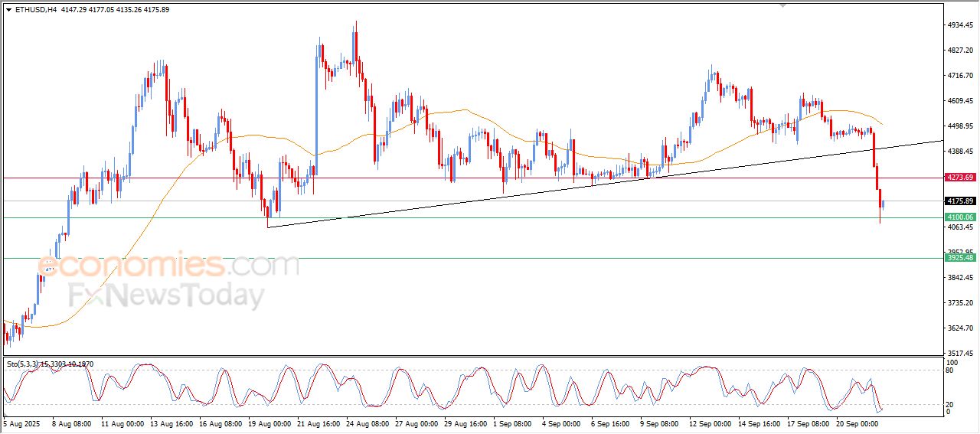Click the 11 Aug 00:00 time label
The width and height of the screenshot is (980, 434).
(122, 423)
